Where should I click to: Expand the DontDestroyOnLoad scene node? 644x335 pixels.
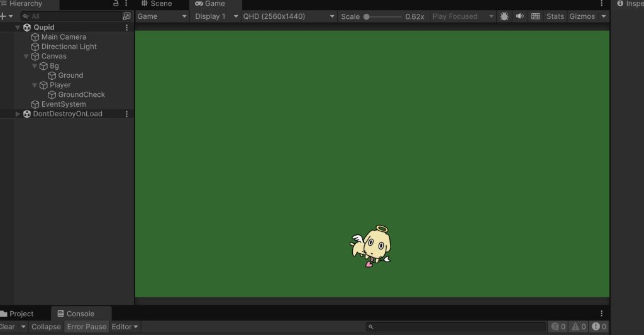coord(18,114)
